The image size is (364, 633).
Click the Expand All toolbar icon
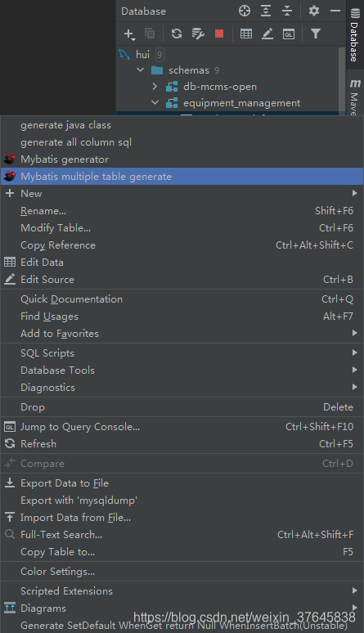pos(266,11)
